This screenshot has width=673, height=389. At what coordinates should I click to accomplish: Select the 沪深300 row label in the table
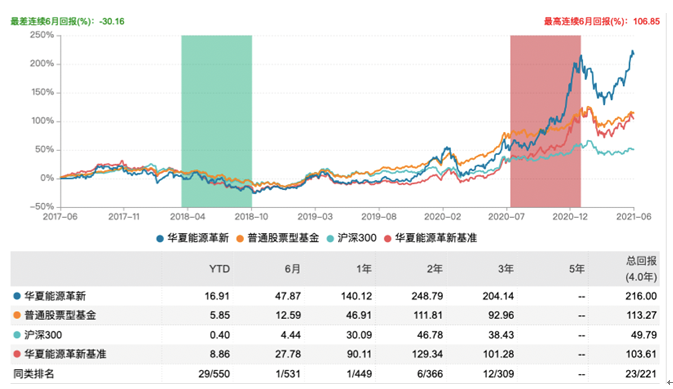click(43, 335)
